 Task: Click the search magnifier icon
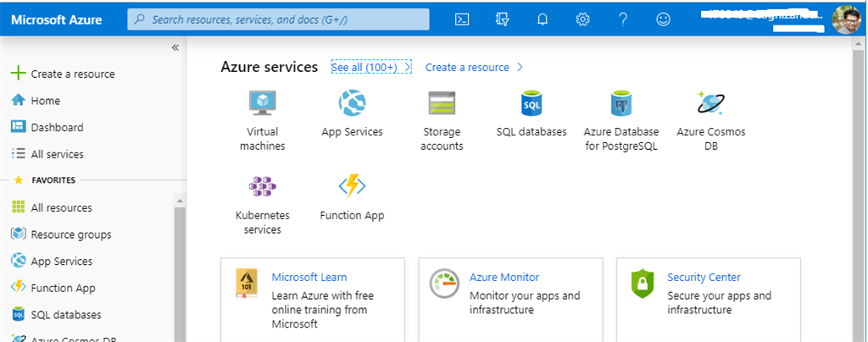(x=141, y=19)
